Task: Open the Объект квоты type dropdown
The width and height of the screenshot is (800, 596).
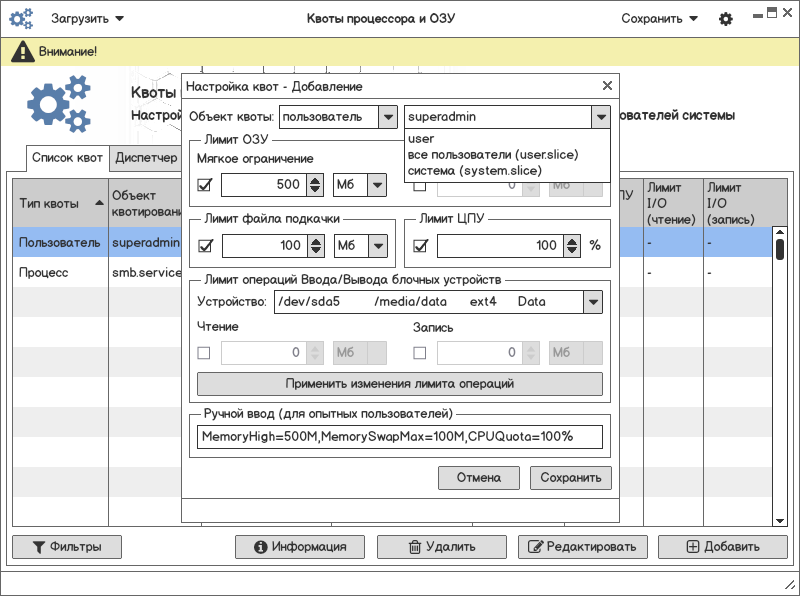Action: pos(387,117)
